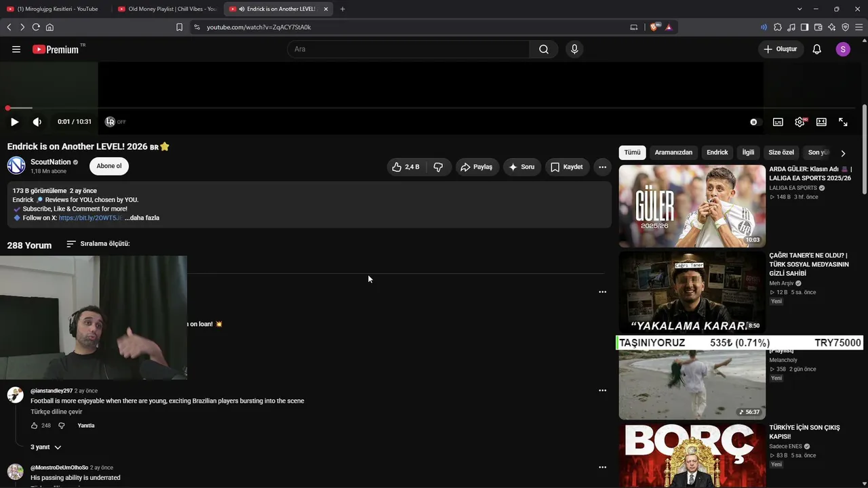
Task: Reload the page
Action: coord(36,27)
